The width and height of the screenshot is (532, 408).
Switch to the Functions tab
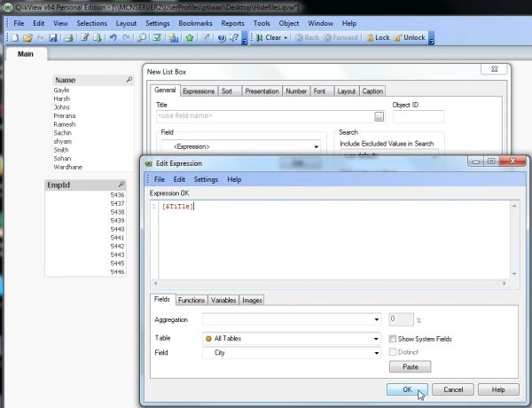click(192, 300)
